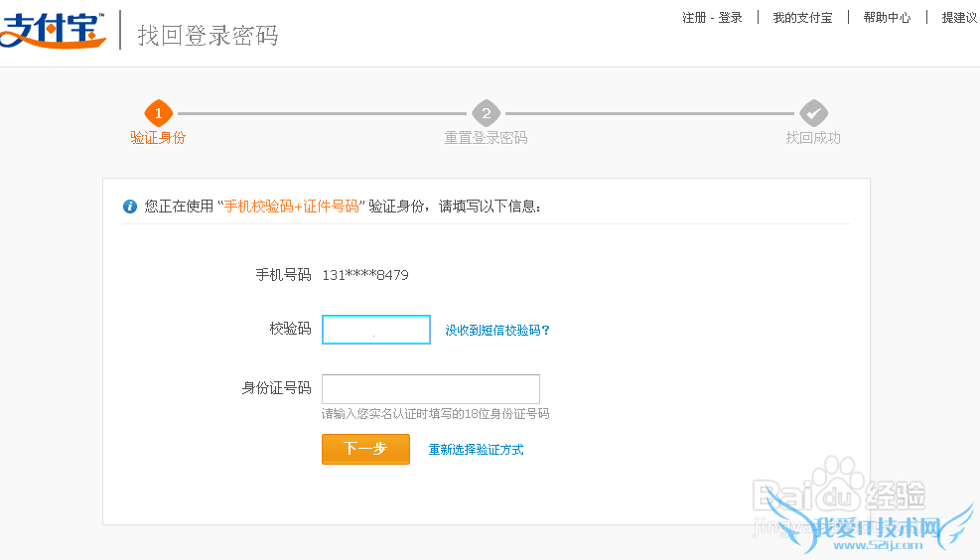
Task: Click the Alipay logo
Action: (x=52, y=32)
